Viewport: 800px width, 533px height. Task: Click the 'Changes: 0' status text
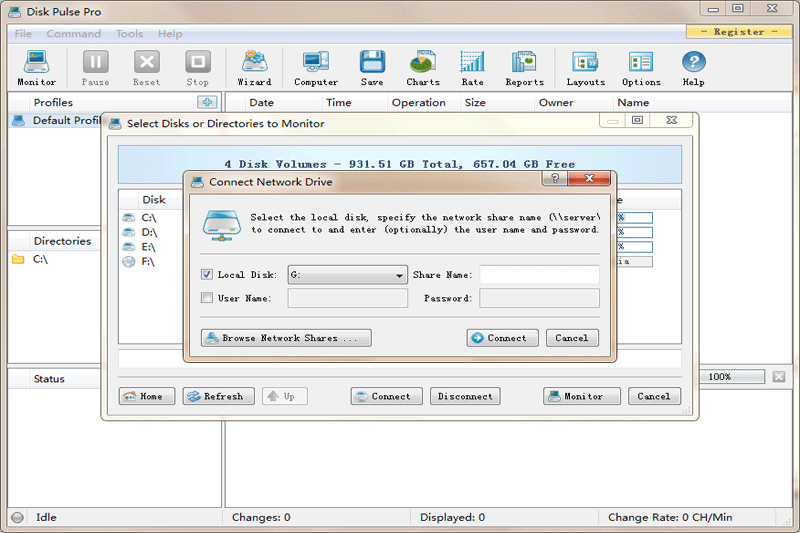(261, 517)
